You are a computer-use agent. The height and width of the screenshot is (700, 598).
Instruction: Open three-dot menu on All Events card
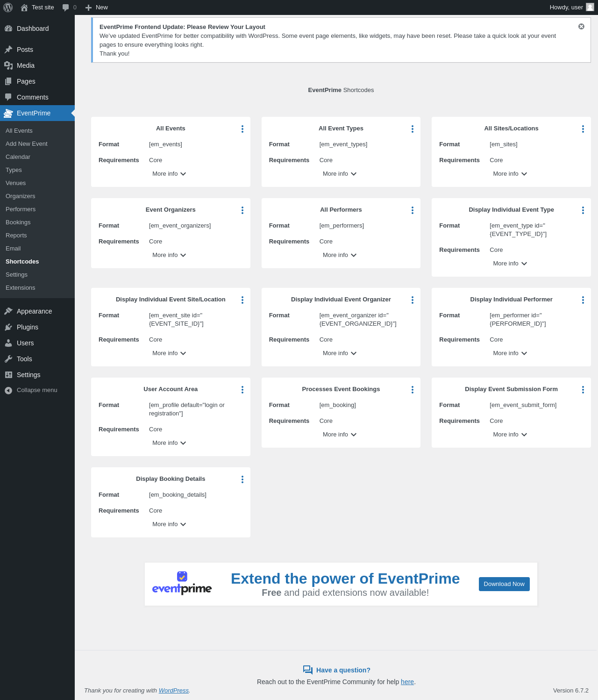tap(242, 129)
